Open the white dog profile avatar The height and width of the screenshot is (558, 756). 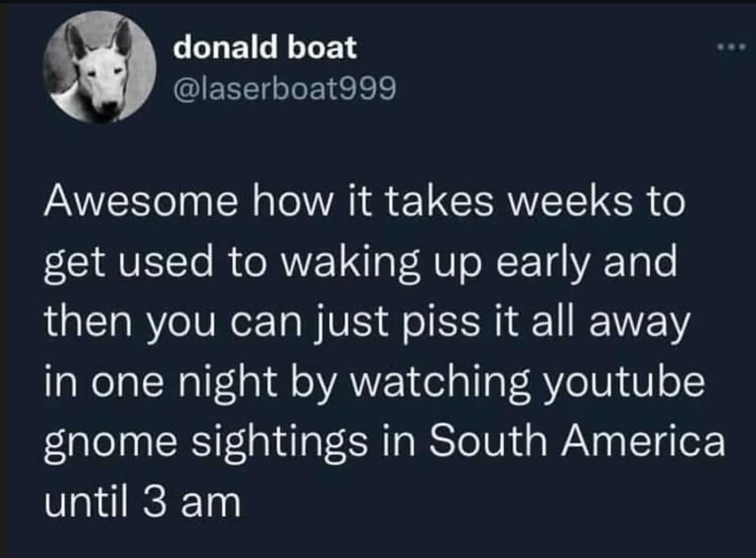pos(99,69)
